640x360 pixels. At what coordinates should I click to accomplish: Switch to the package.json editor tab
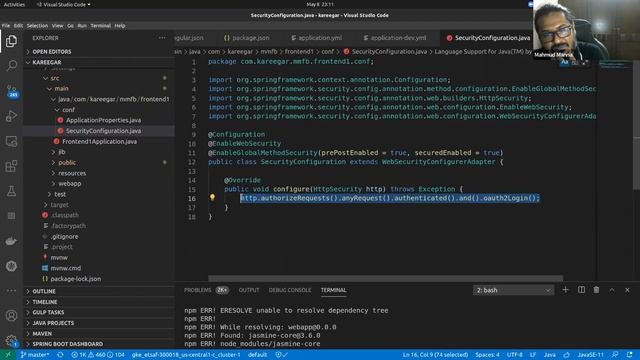(x=246, y=38)
